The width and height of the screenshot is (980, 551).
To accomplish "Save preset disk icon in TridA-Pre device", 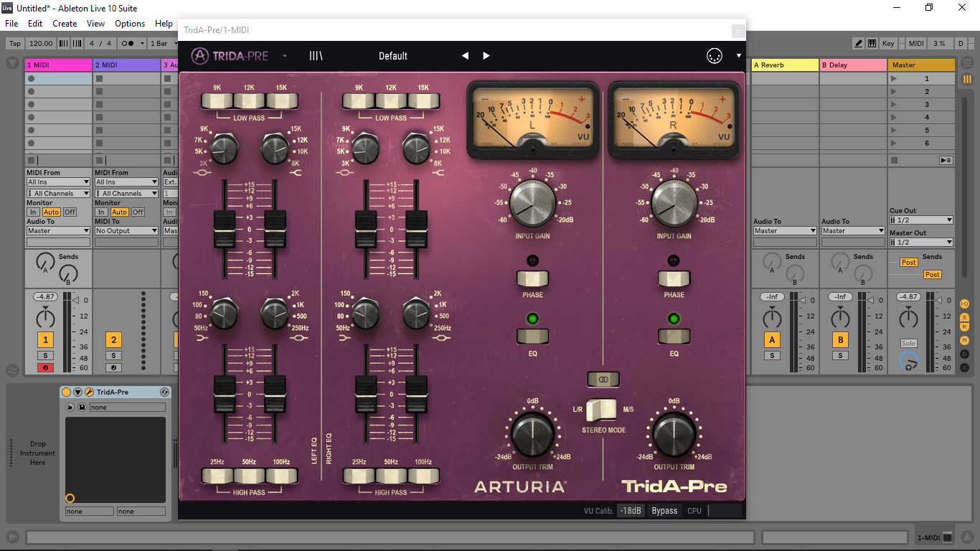I will click(x=83, y=407).
